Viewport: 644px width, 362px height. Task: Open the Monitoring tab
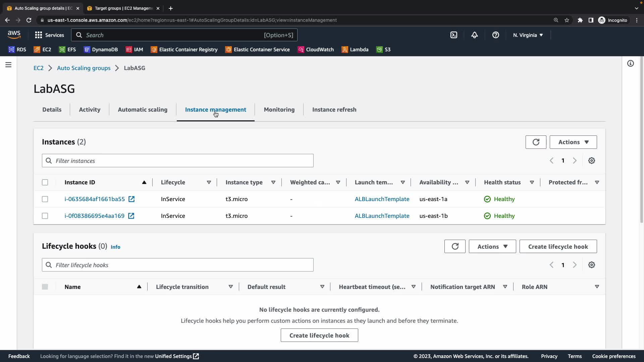point(279,110)
